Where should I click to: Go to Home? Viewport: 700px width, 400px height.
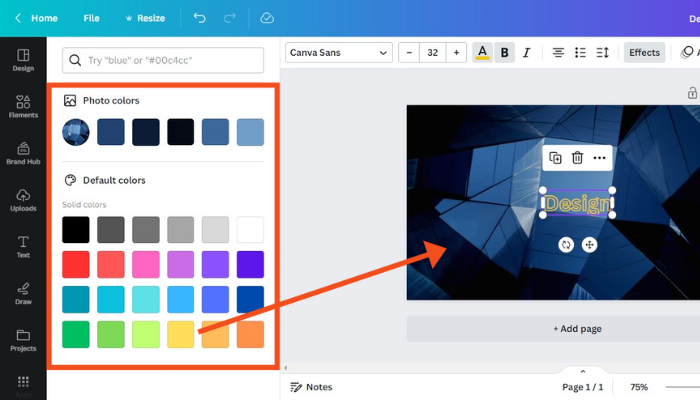pos(44,18)
